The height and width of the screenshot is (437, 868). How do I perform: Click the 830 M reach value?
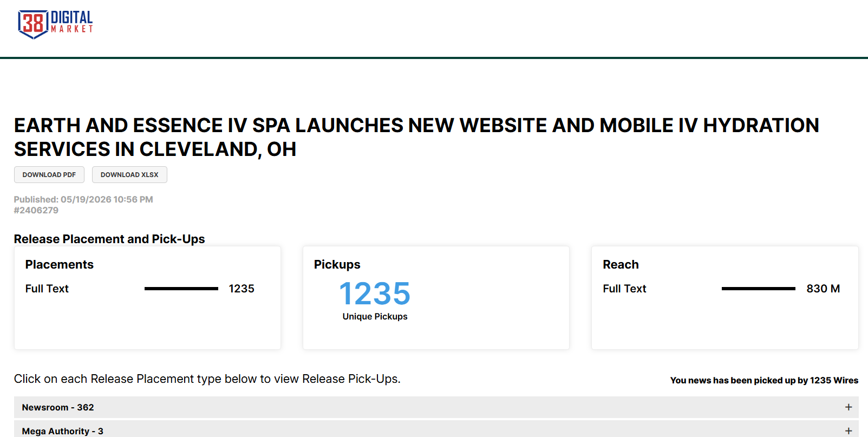coord(823,289)
